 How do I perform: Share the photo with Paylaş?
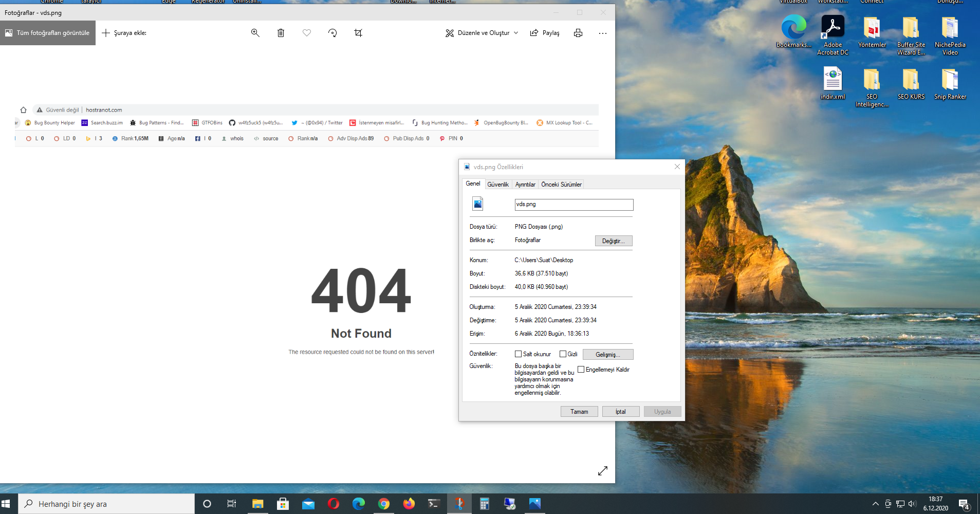545,33
